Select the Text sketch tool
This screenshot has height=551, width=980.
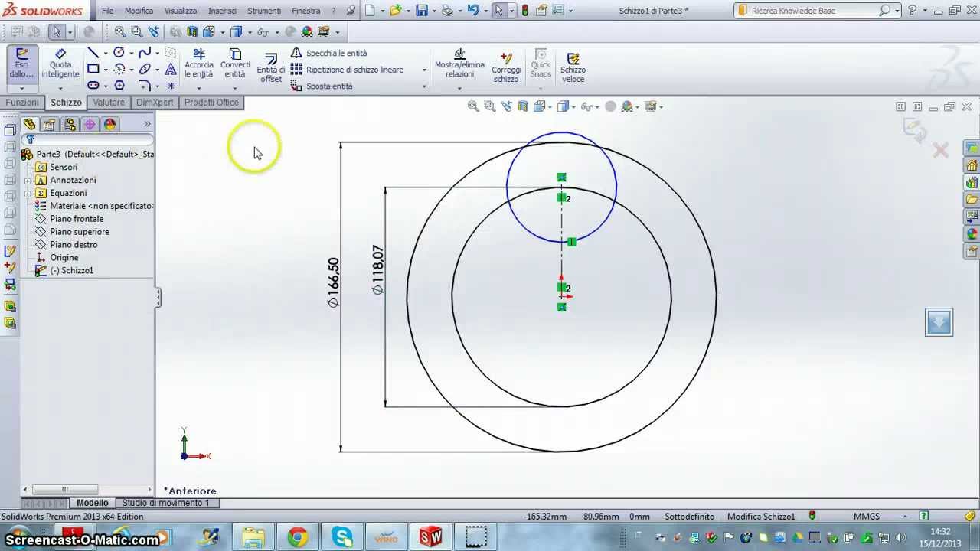(171, 69)
